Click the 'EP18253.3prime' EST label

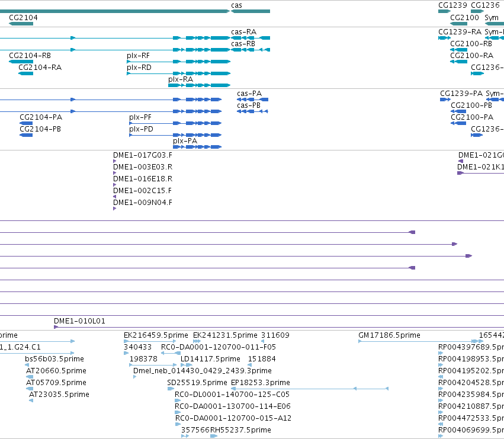(261, 383)
